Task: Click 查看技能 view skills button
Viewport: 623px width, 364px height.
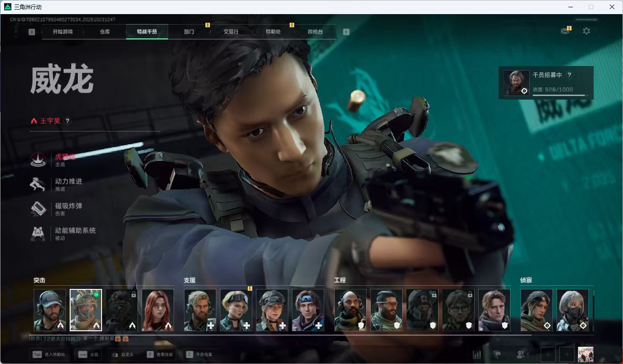Action: click(x=160, y=354)
